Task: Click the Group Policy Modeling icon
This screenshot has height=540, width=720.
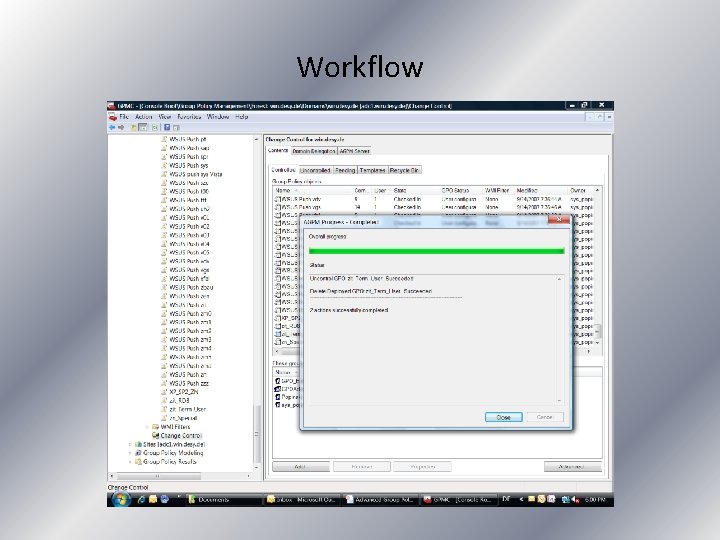Action: pos(138,453)
